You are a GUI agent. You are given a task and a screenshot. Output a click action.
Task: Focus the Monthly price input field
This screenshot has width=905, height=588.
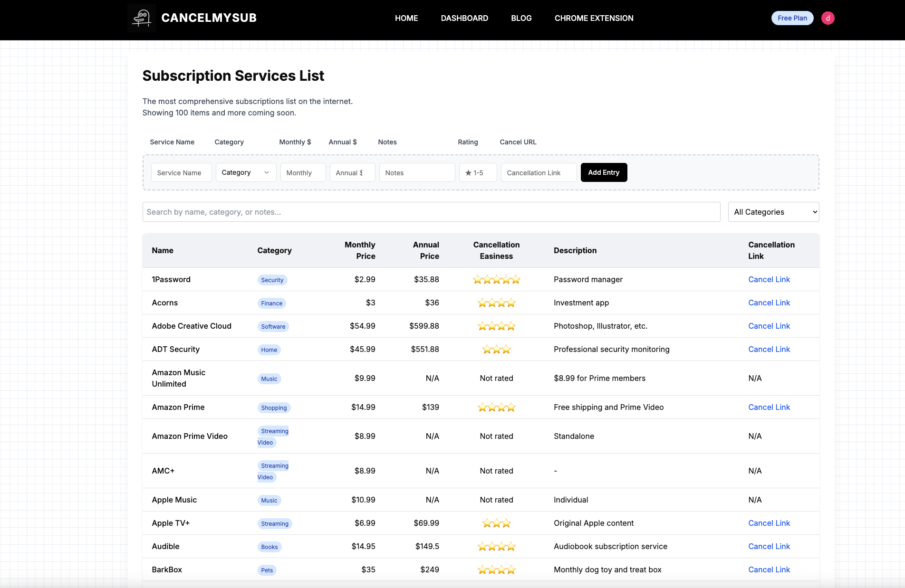[303, 172]
